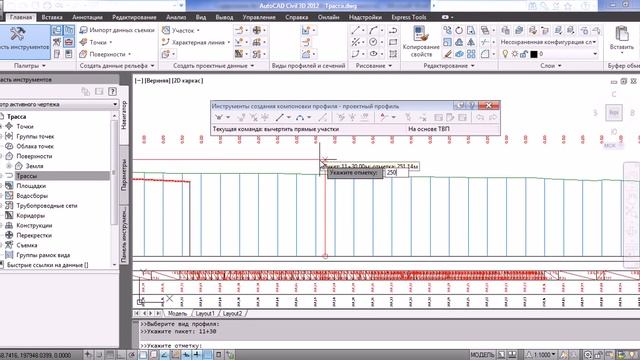Viewport: 640px width, 360px height.
Task: Click the layer properties icon in Слои
Action: click(x=505, y=30)
